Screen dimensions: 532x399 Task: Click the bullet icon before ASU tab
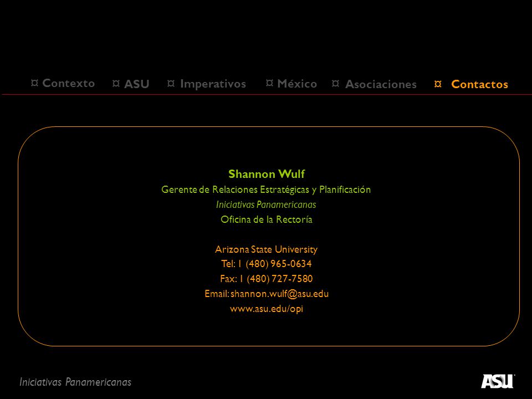116,83
